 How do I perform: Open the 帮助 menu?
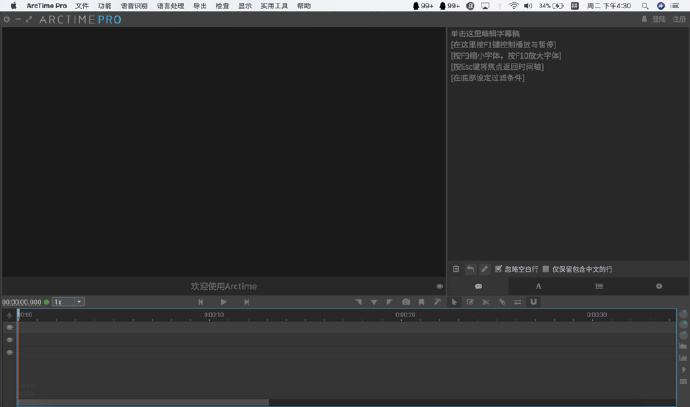click(304, 6)
